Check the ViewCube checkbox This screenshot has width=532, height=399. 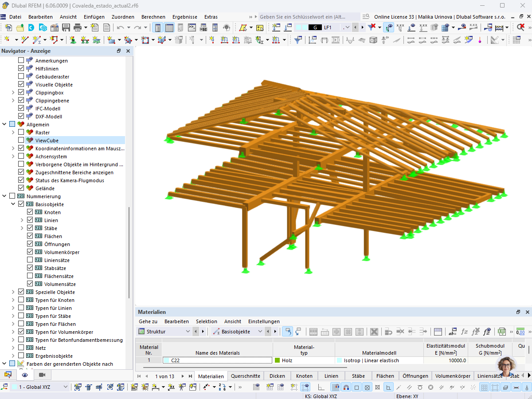21,141
